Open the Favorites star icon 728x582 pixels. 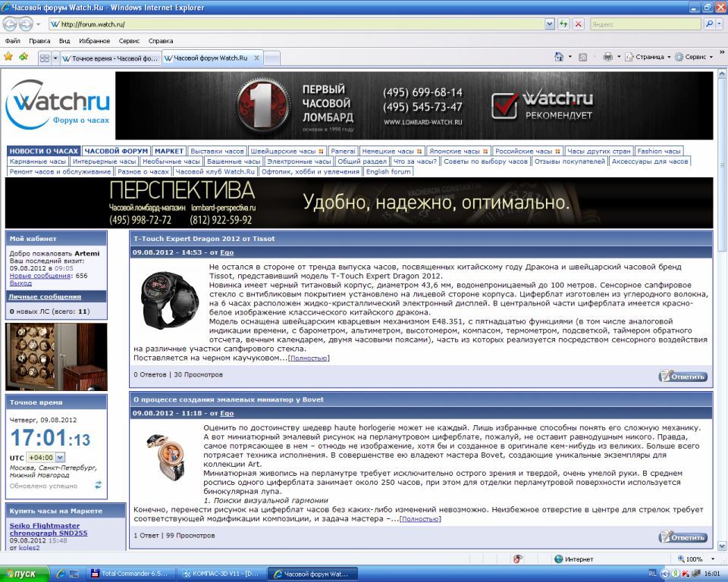[8, 57]
